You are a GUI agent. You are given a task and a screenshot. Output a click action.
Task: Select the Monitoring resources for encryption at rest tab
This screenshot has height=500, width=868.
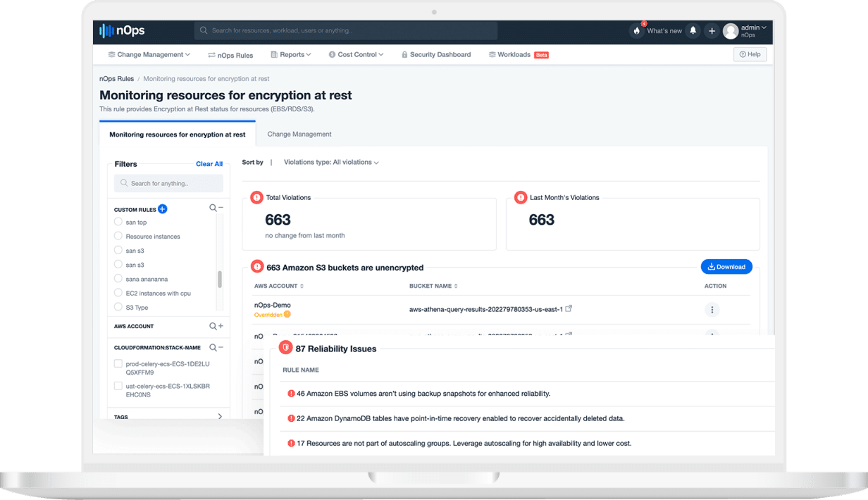[x=178, y=135]
